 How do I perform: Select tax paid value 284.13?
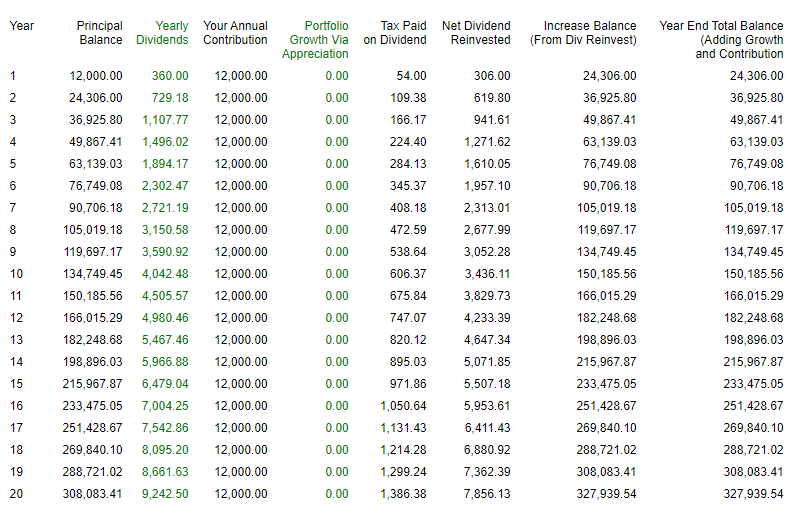click(x=408, y=164)
